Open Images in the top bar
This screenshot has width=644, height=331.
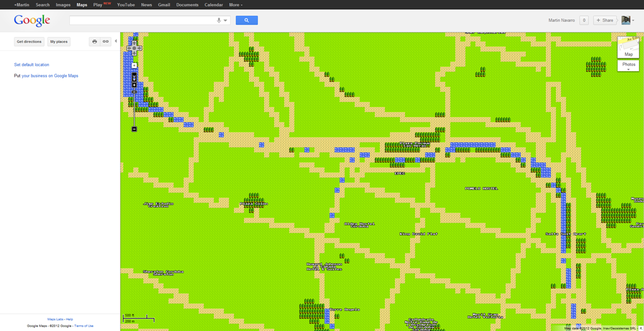pos(64,5)
